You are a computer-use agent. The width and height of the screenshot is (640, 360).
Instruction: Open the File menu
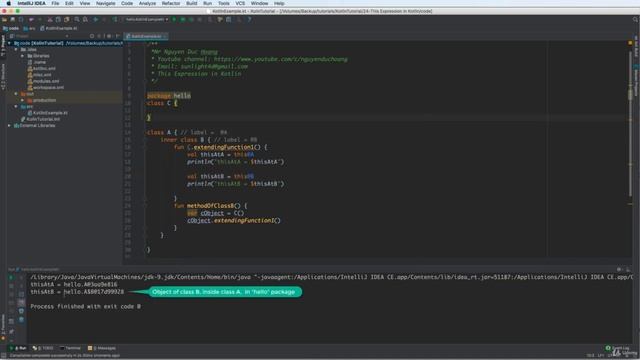[55, 3]
